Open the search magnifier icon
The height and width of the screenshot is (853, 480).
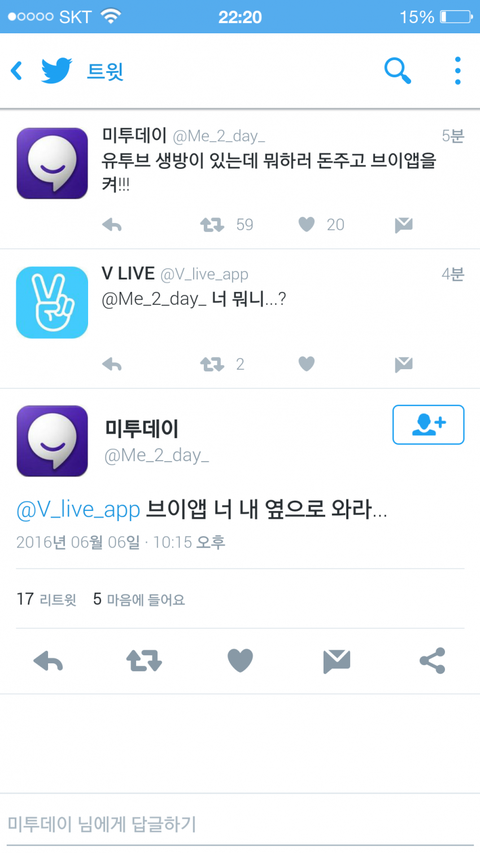[398, 71]
